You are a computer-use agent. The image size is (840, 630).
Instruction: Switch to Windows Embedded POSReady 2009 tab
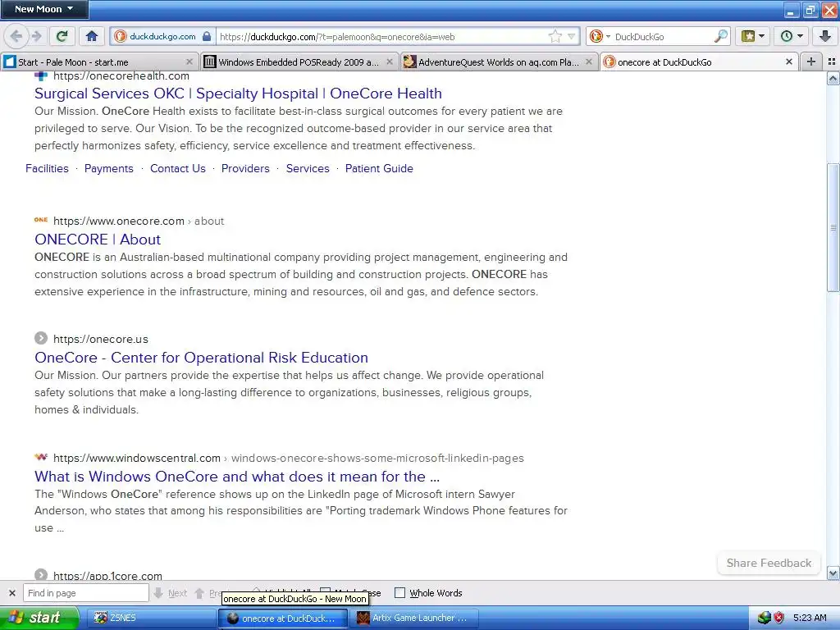click(x=299, y=62)
